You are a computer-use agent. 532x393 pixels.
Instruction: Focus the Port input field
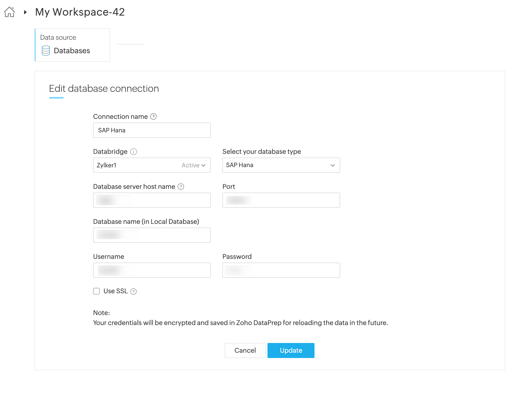coord(281,200)
